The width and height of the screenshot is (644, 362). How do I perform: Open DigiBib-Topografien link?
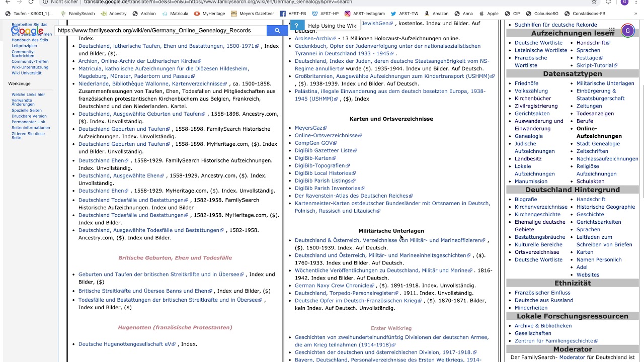click(322, 165)
